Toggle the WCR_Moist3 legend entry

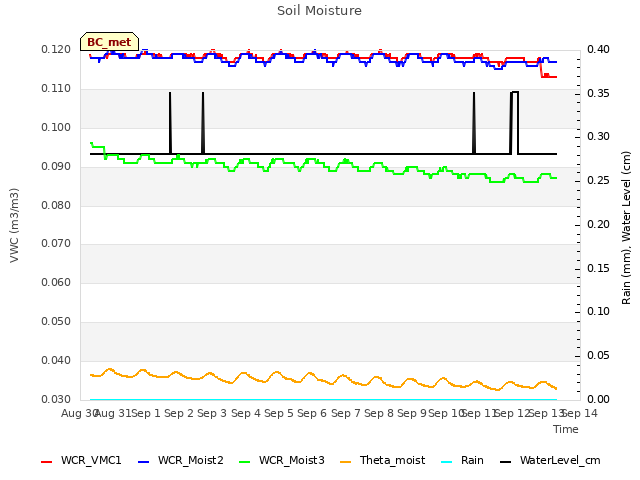coord(282,460)
